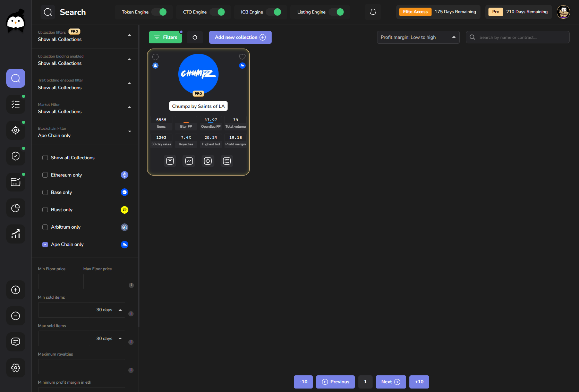
Task: Toggle the Listing Engine switch
Action: (x=337, y=12)
